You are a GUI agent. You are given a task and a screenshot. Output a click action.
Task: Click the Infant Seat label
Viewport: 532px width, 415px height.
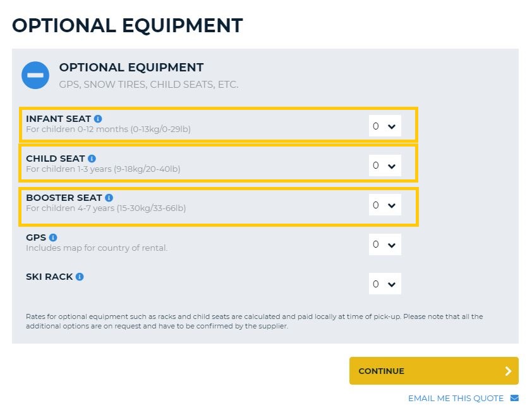[58, 119]
